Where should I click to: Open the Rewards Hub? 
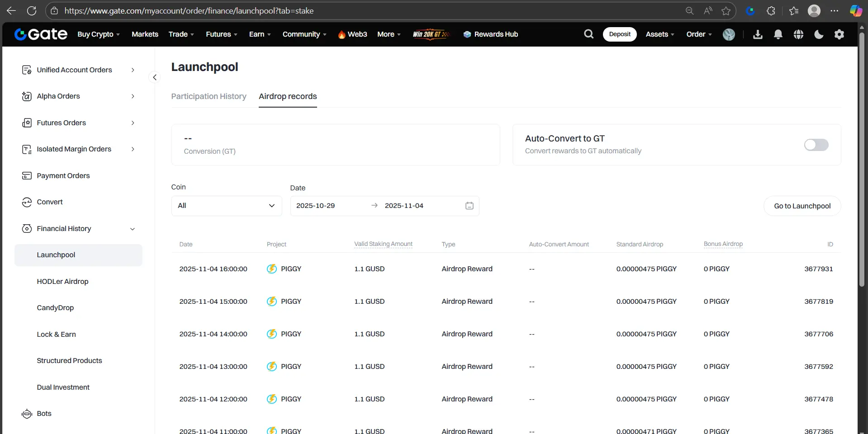click(x=491, y=34)
